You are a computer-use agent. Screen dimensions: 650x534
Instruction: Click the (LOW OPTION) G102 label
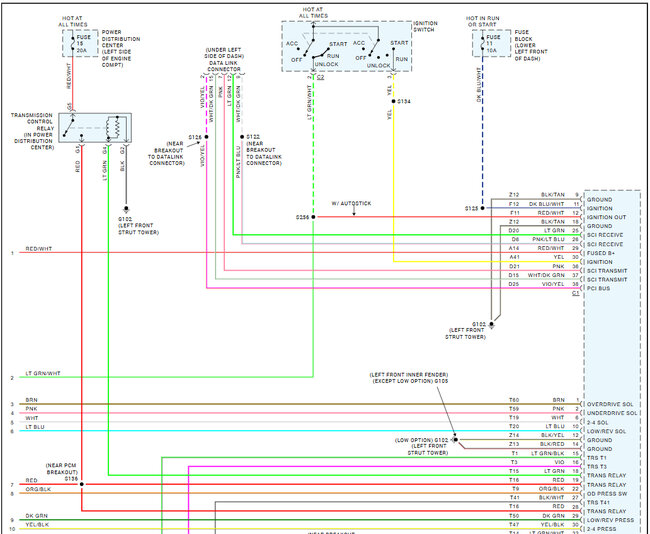coord(422,440)
